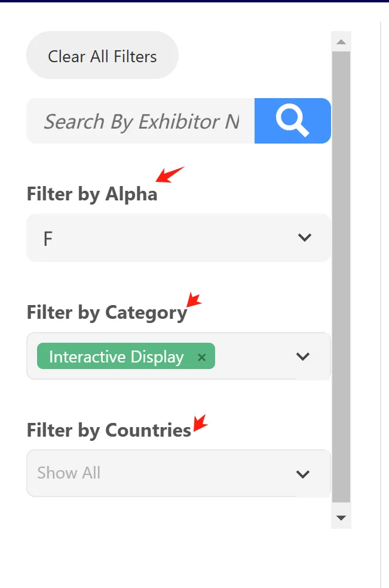
Task: Click the chevron in the Countries filter
Action: [x=303, y=474]
